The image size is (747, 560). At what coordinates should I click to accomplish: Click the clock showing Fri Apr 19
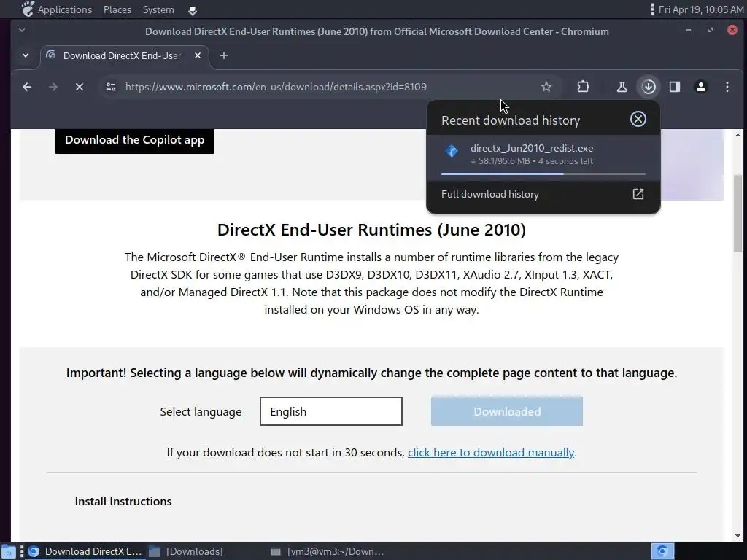pos(701,9)
